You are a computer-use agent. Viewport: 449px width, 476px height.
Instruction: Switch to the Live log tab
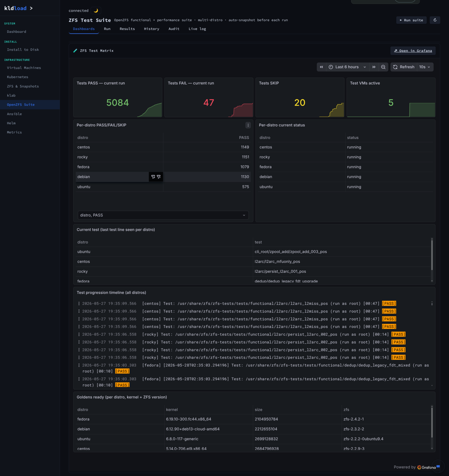pyautogui.click(x=197, y=29)
